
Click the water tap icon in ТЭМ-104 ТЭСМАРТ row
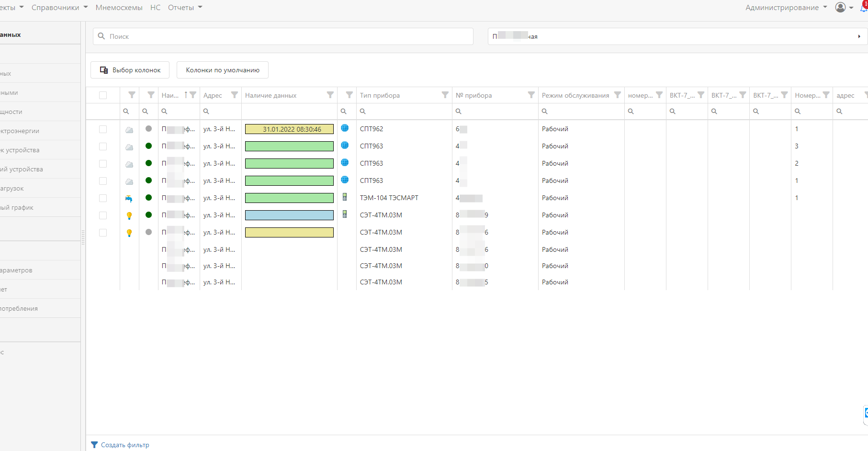tap(129, 198)
